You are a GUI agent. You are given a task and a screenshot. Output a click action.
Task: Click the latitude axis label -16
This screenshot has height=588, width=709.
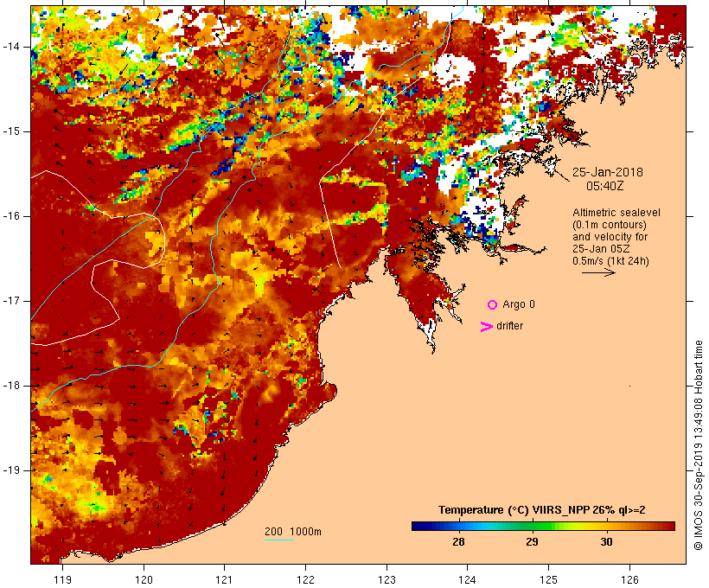11,216
